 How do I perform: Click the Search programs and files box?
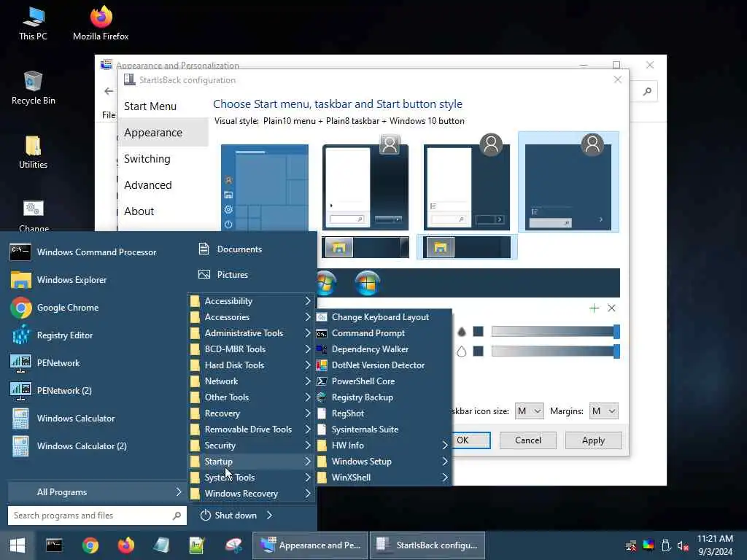pos(97,516)
